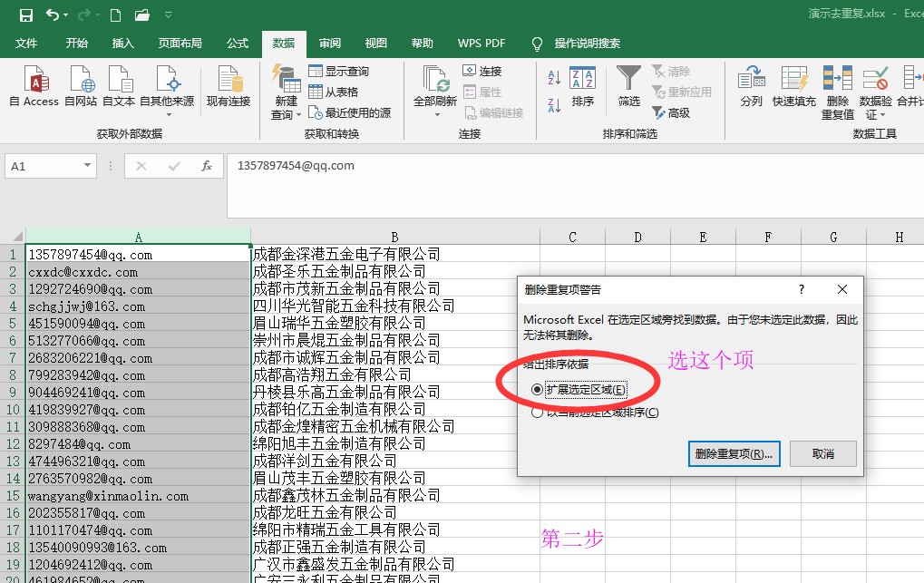Open a file using the folder icon
The height and width of the screenshot is (583, 924).
(142, 15)
